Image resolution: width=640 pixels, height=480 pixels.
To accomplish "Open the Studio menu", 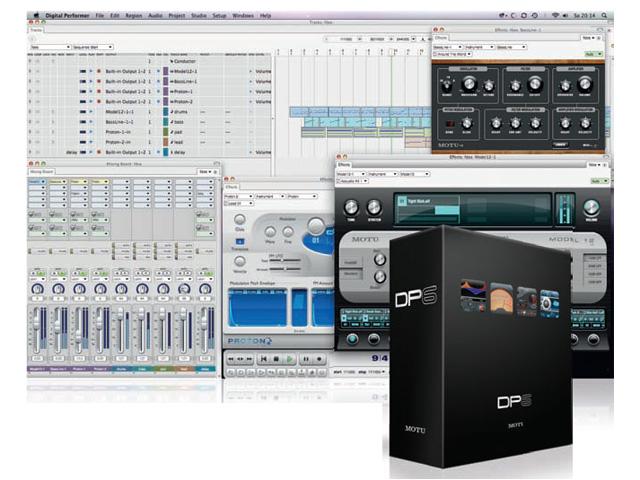I will (199, 16).
